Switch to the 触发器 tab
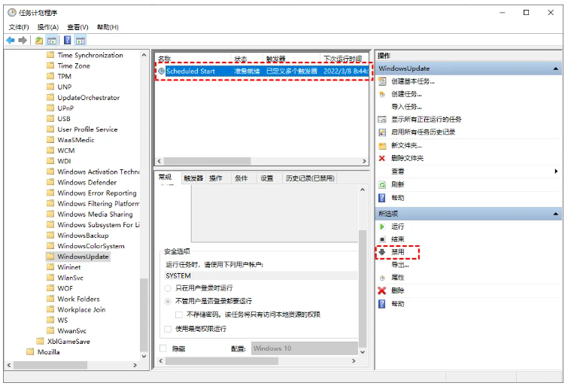 (x=193, y=178)
